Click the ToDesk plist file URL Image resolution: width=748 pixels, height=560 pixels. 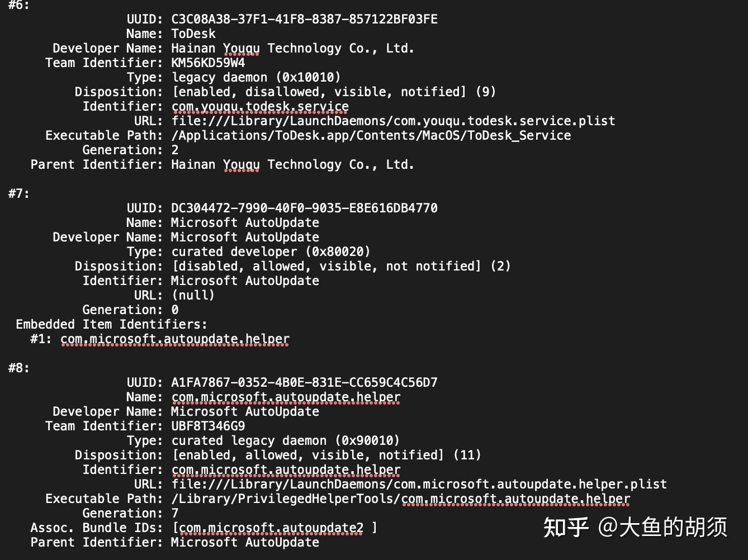393,121
